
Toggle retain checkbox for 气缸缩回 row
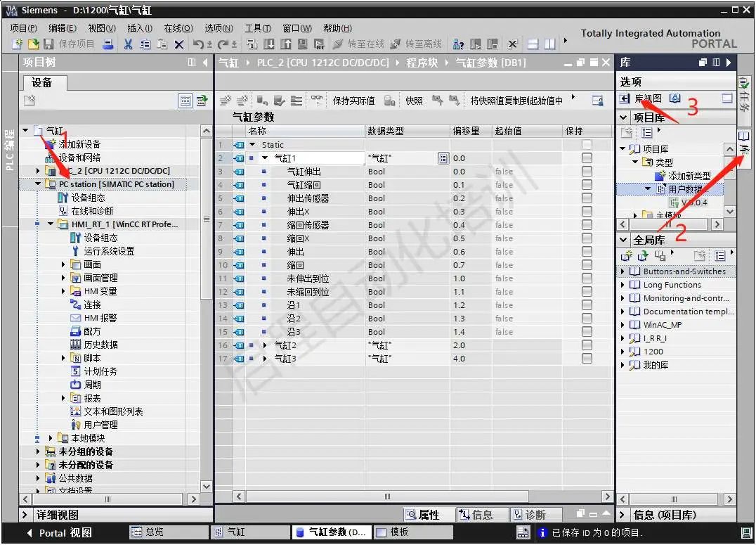click(587, 185)
